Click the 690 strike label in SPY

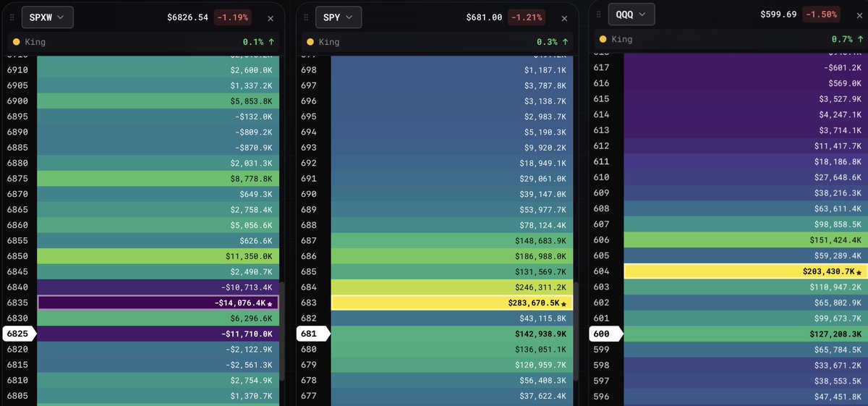pyautogui.click(x=309, y=194)
